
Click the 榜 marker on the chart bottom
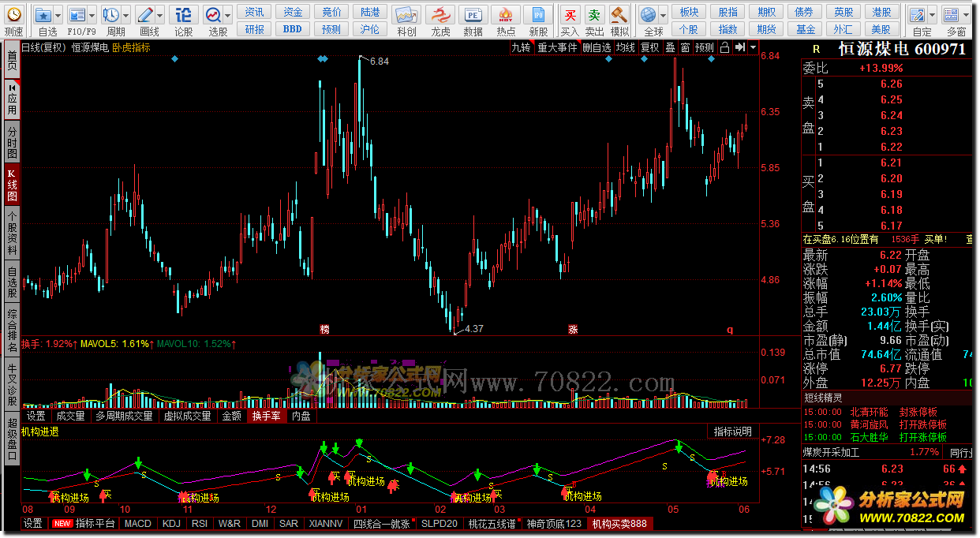(x=324, y=329)
